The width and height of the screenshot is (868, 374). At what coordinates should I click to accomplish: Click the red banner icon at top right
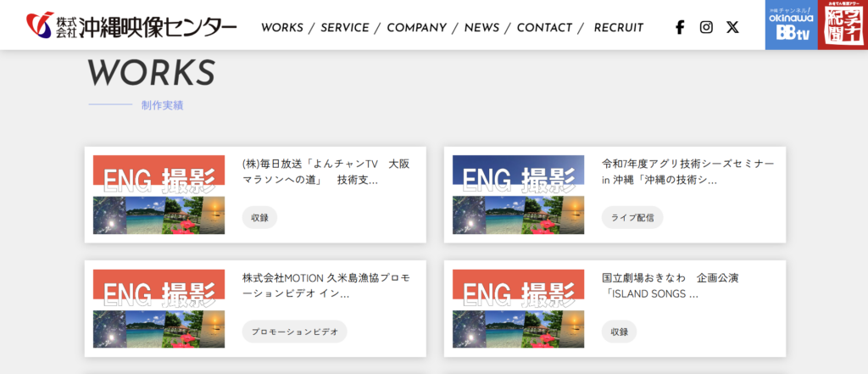[843, 25]
